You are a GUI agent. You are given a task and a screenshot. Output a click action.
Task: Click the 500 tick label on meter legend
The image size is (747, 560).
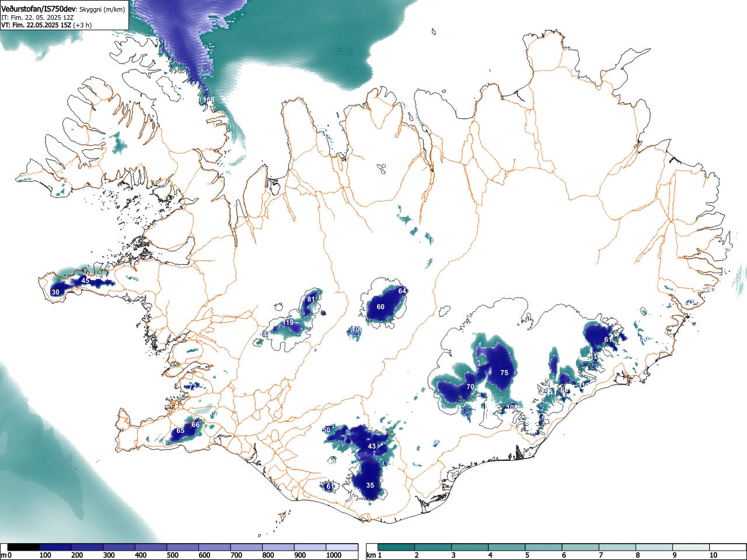pyautogui.click(x=173, y=555)
